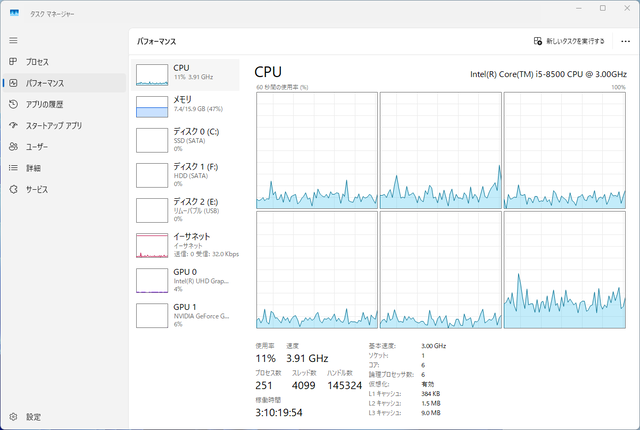Select GPU 0 Intel UHD Graphics
This screenshot has height=430, width=640.
pyautogui.click(x=185, y=280)
